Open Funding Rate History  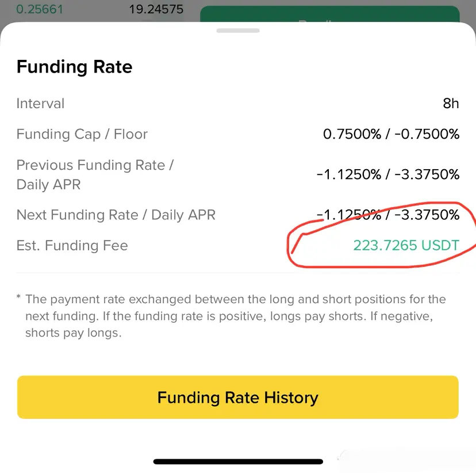pos(237,398)
